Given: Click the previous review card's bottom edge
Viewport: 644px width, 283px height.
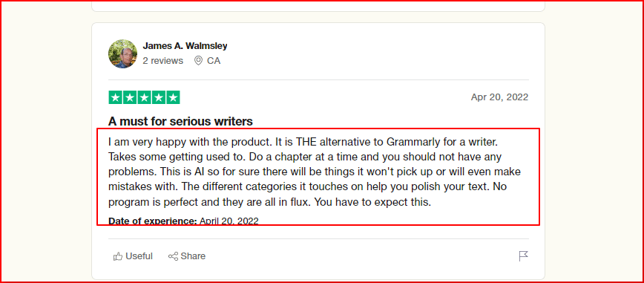Looking at the screenshot, I should 318,11.
